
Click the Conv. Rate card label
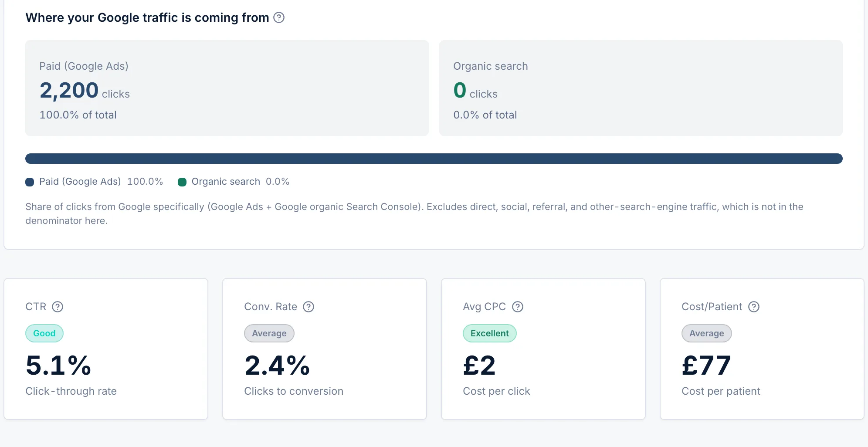(x=271, y=307)
